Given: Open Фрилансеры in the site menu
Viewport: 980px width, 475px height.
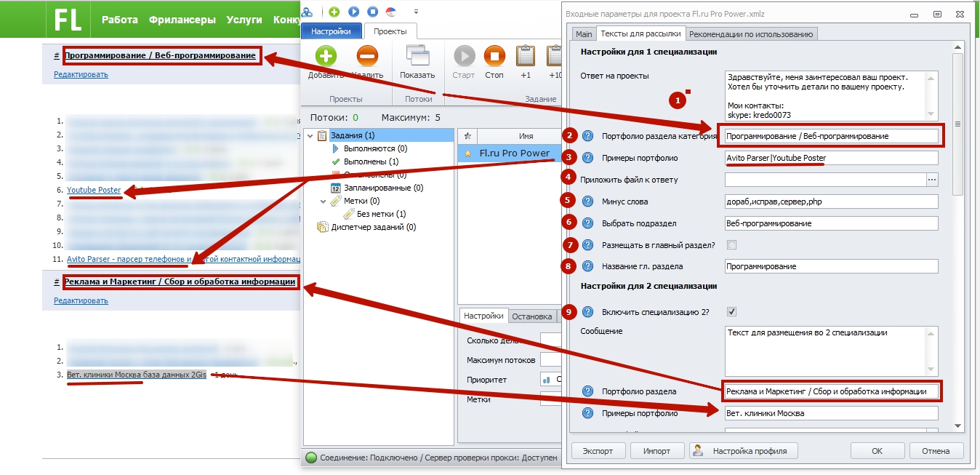Looking at the screenshot, I should point(182,20).
